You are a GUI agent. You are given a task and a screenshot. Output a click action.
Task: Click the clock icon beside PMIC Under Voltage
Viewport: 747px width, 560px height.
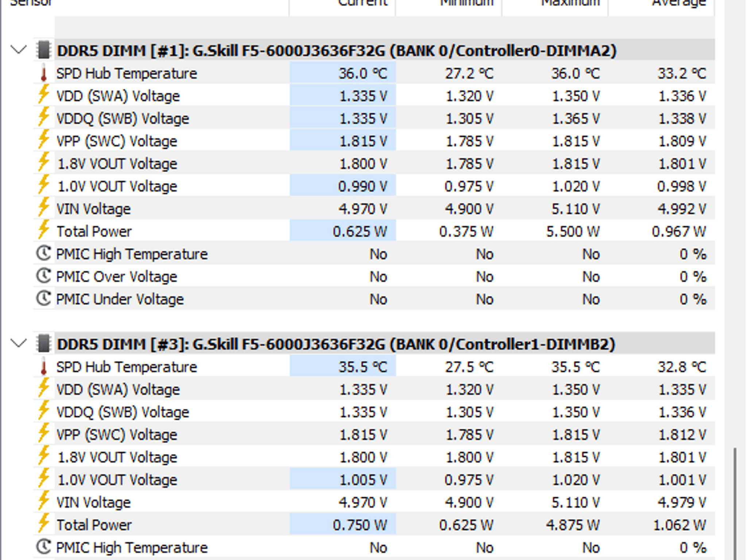[44, 299]
